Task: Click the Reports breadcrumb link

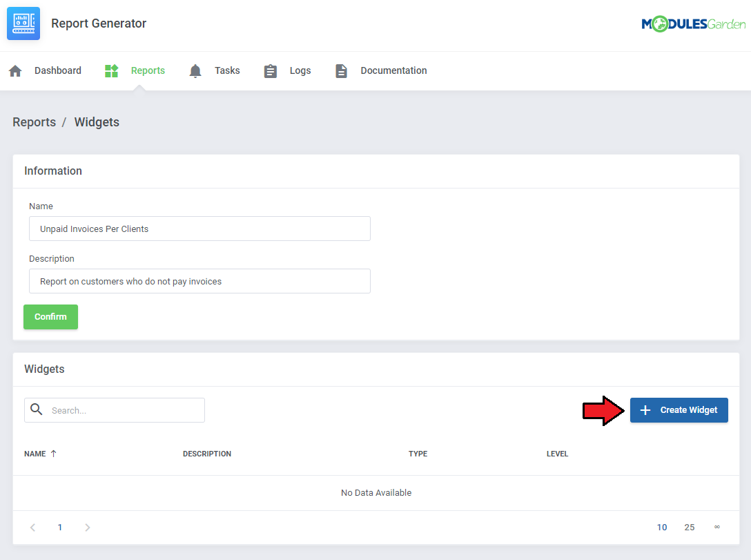Action: (x=34, y=122)
